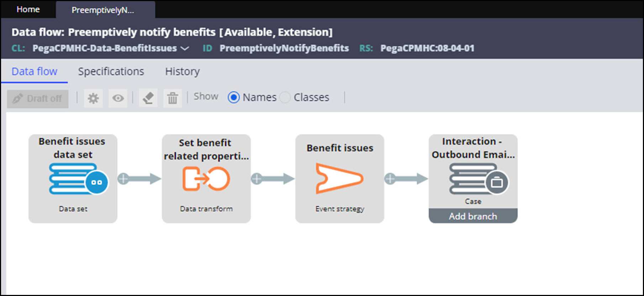Click the Event strategy shape icon
This screenshot has height=296, width=644.
tap(339, 179)
